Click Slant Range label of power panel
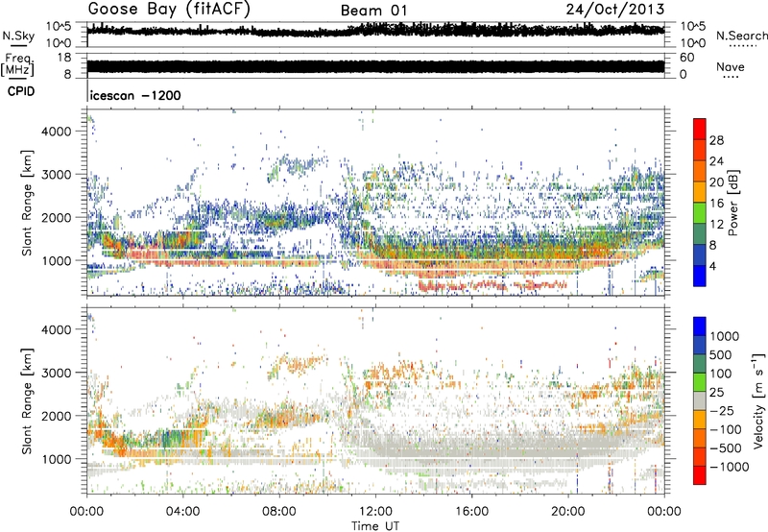Image resolution: width=768 pixels, height=532 pixels. (27, 203)
